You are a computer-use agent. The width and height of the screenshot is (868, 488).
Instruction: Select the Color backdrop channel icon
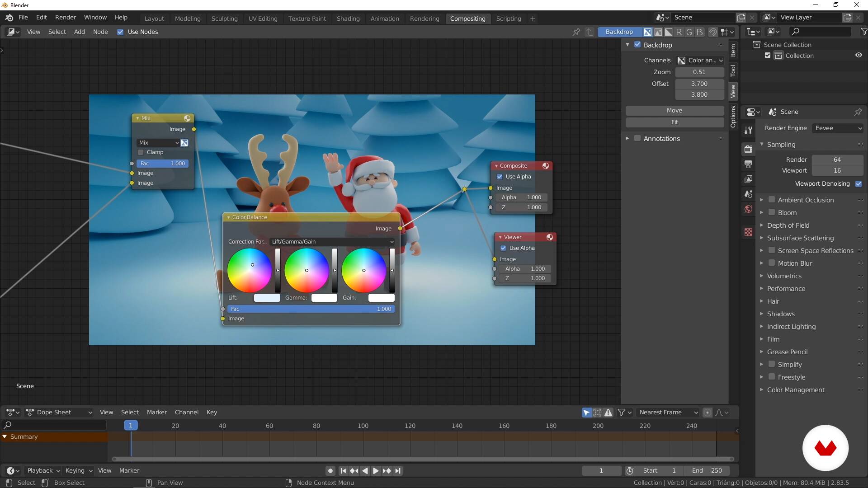point(658,32)
